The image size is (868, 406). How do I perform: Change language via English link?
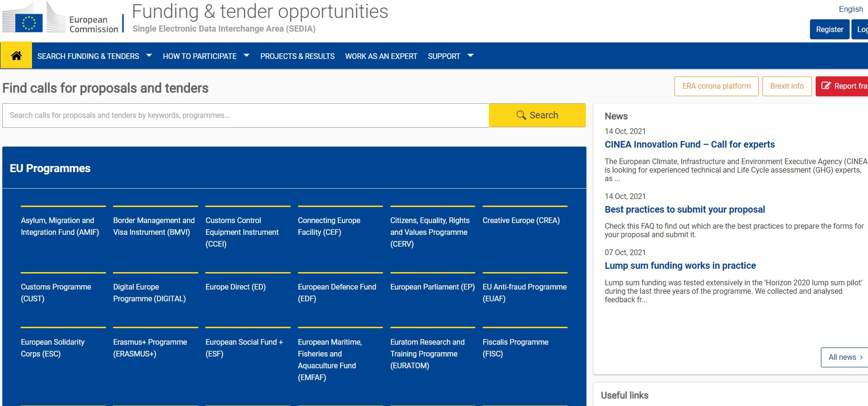click(851, 9)
